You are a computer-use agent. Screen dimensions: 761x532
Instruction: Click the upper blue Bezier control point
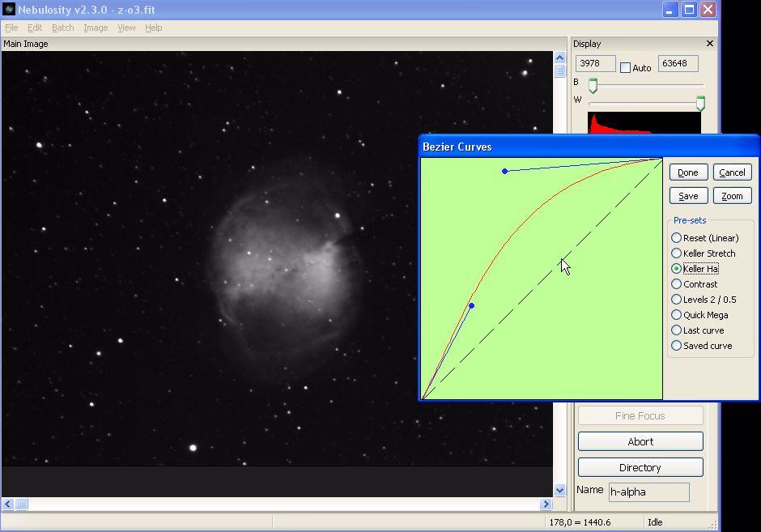pyautogui.click(x=504, y=171)
